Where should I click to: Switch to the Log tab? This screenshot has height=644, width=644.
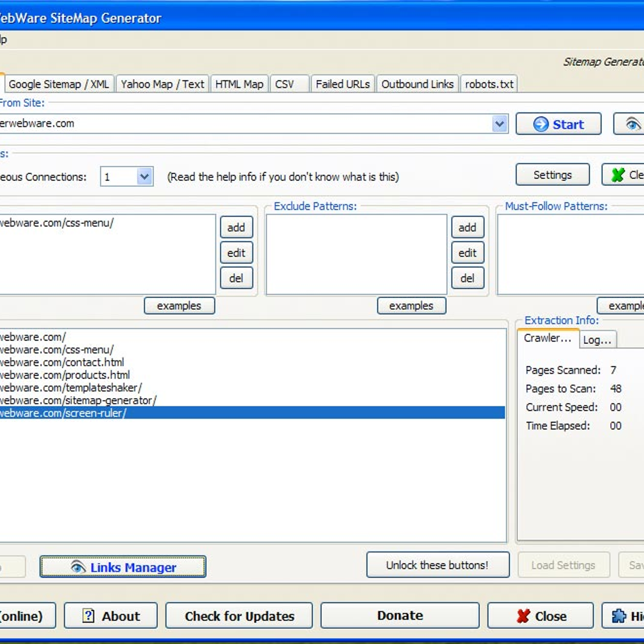click(597, 340)
